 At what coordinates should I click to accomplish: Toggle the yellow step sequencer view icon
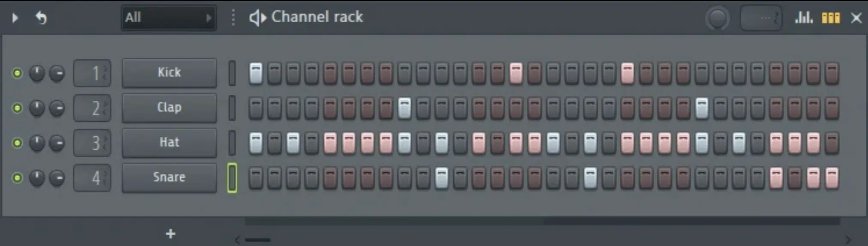(831, 18)
